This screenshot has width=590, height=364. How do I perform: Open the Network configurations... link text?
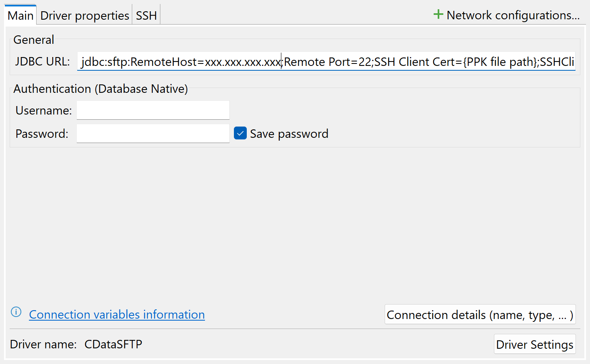click(513, 15)
